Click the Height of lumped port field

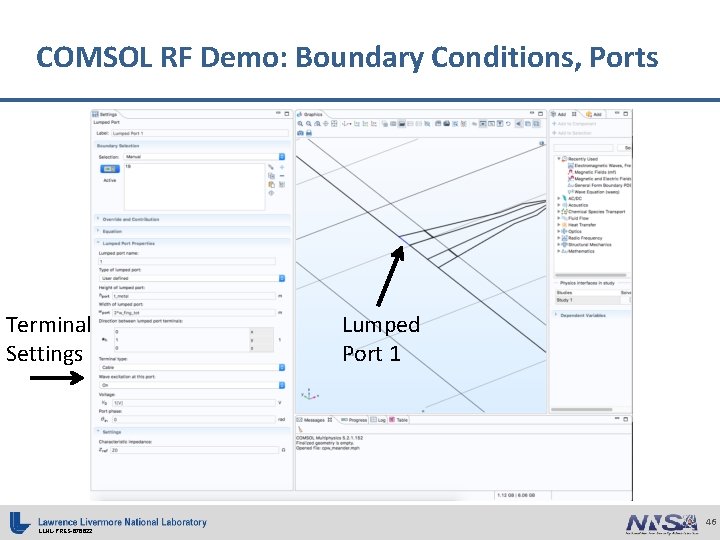click(x=194, y=296)
